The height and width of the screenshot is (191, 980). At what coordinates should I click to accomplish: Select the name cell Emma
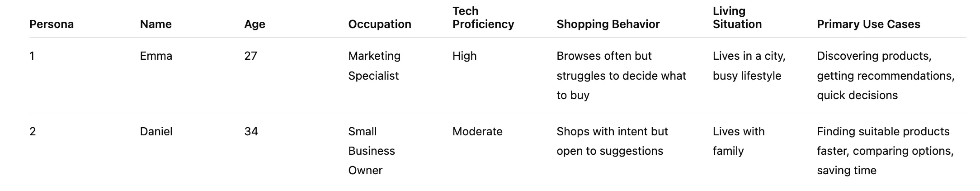[x=156, y=56]
